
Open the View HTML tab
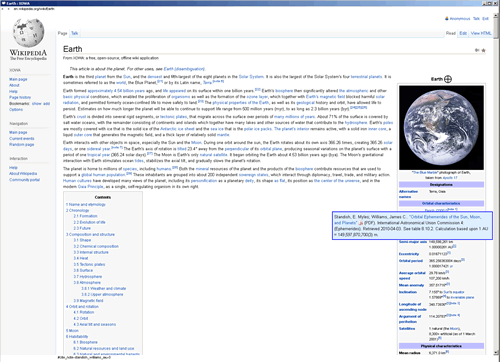481,33
